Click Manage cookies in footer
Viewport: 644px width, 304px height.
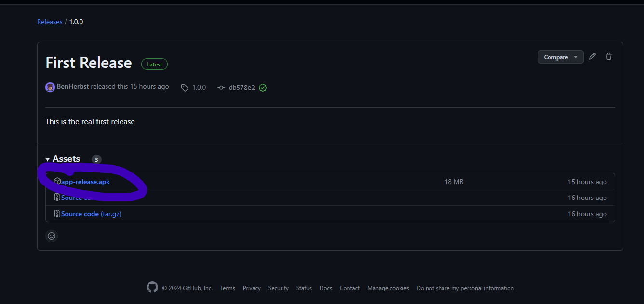388,288
